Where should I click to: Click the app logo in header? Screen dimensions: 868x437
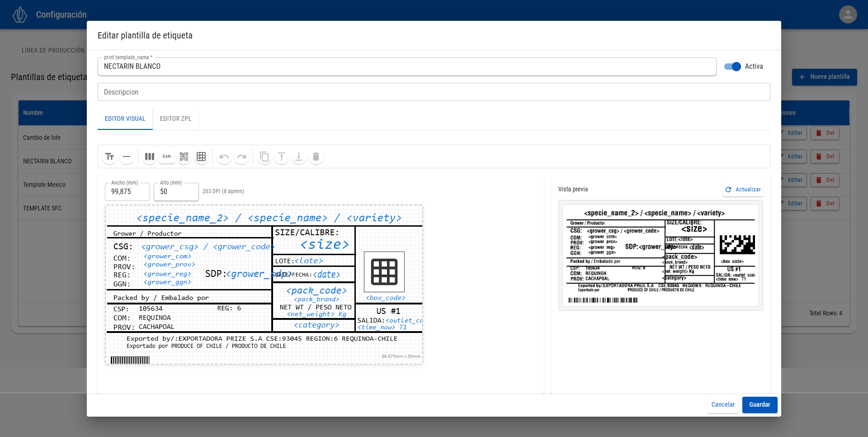(20, 14)
